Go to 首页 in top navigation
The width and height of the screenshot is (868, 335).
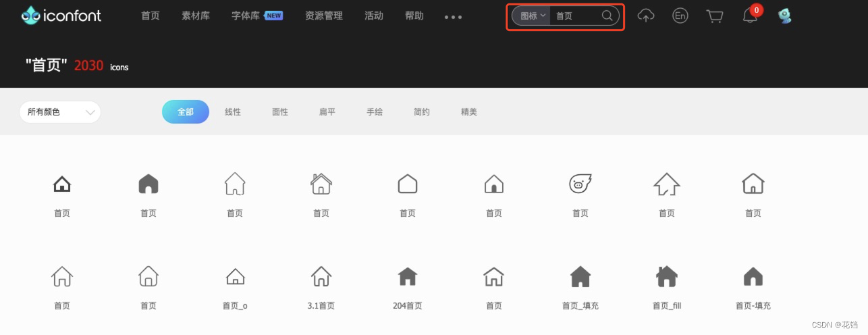coord(151,16)
